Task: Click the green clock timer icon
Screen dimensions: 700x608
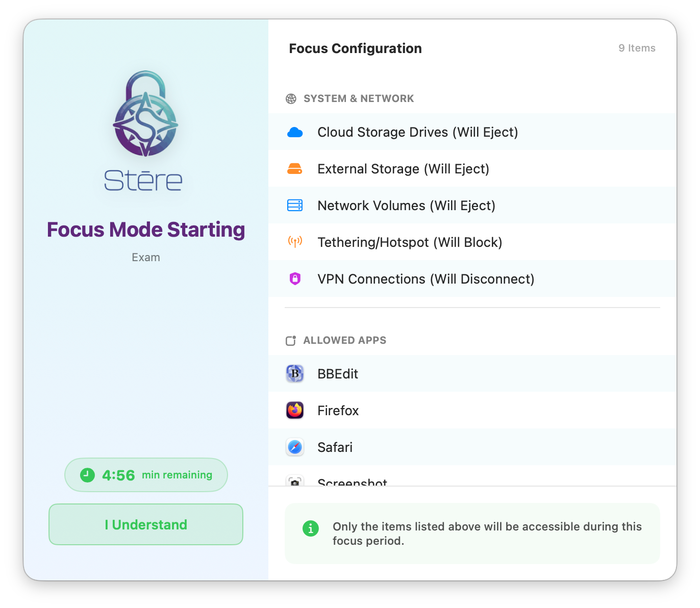Action: click(88, 475)
